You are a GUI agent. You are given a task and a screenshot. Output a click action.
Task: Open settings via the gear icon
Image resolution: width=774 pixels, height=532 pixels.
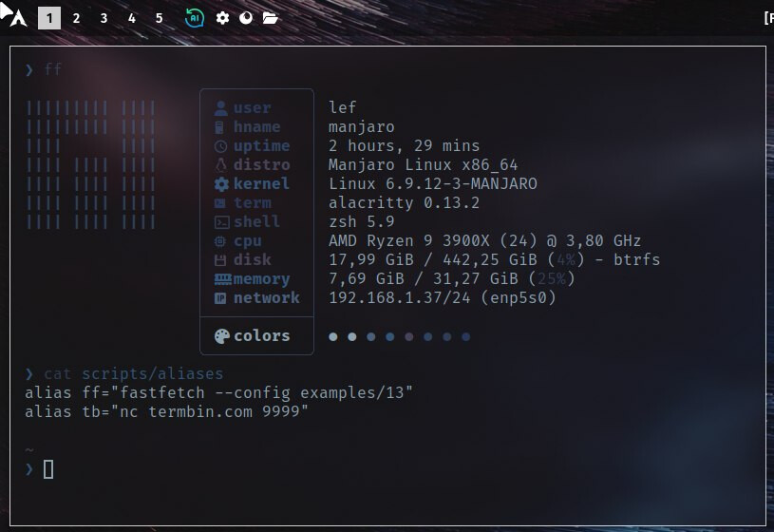point(222,18)
